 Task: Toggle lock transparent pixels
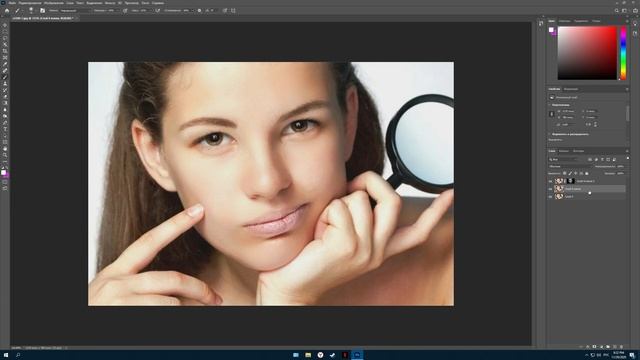[x=564, y=173]
